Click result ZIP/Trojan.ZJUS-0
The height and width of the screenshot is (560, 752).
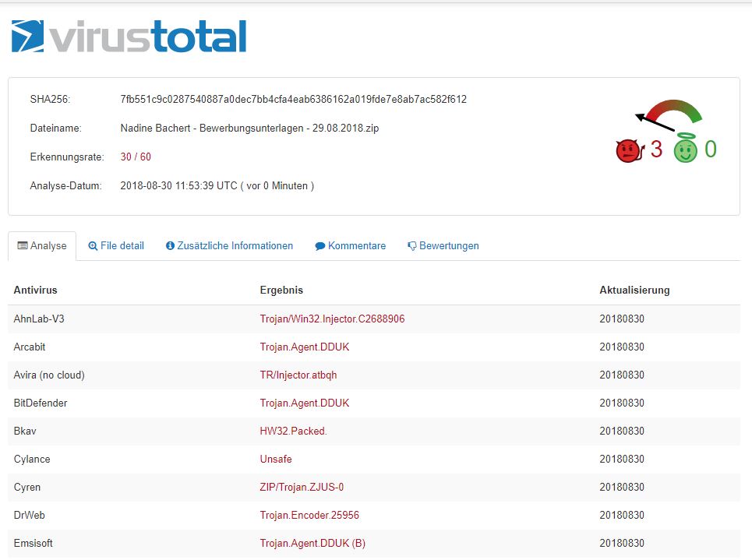(x=302, y=487)
